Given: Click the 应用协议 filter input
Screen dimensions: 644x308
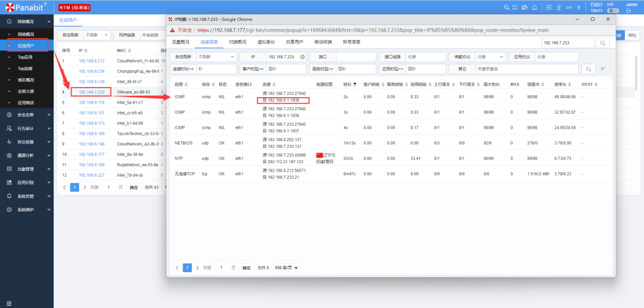Looking at the screenshot, I should point(556,57).
